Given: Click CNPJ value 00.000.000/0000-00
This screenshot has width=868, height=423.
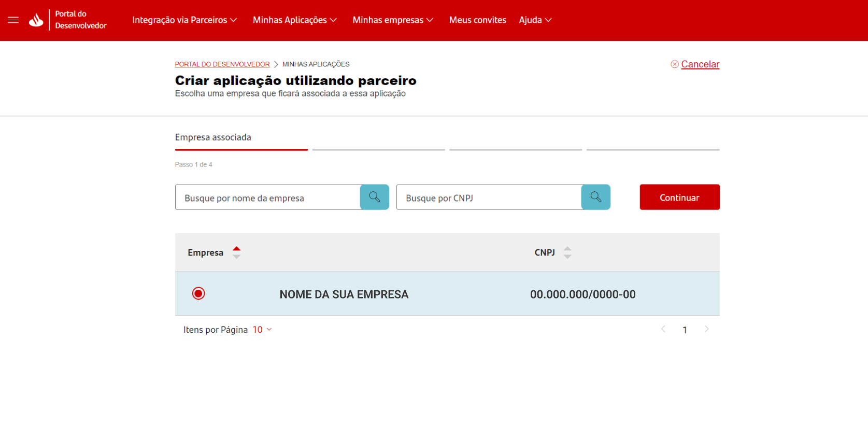Looking at the screenshot, I should pos(583,294).
